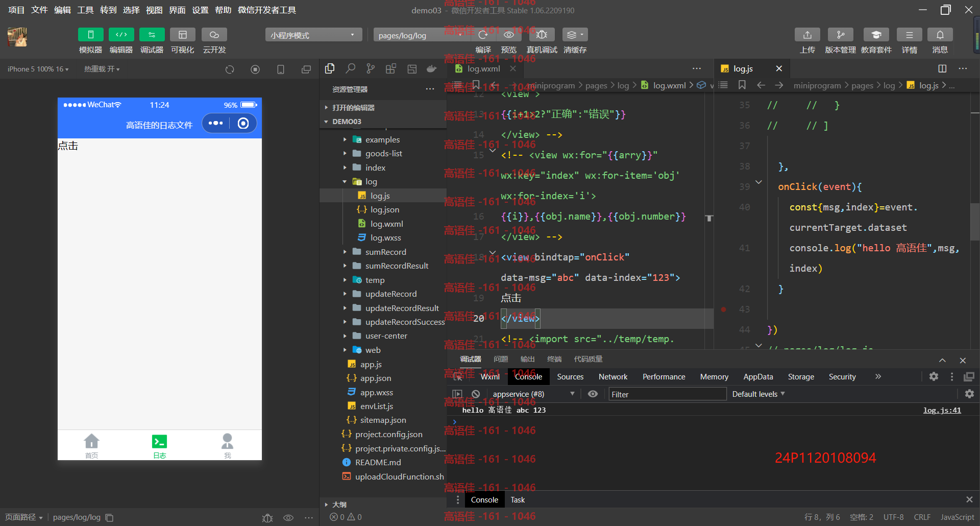Open the AppData devtools tab
Viewport: 980px width, 526px height.
(758, 377)
